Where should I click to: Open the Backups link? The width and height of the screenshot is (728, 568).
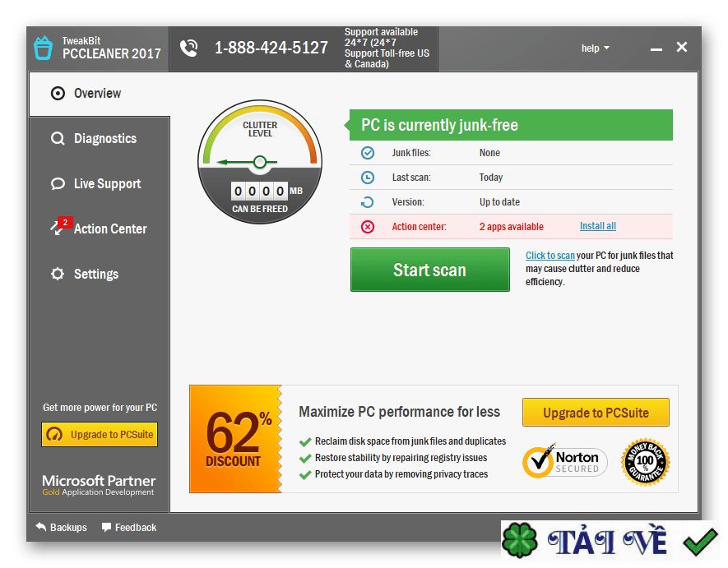tap(62, 527)
